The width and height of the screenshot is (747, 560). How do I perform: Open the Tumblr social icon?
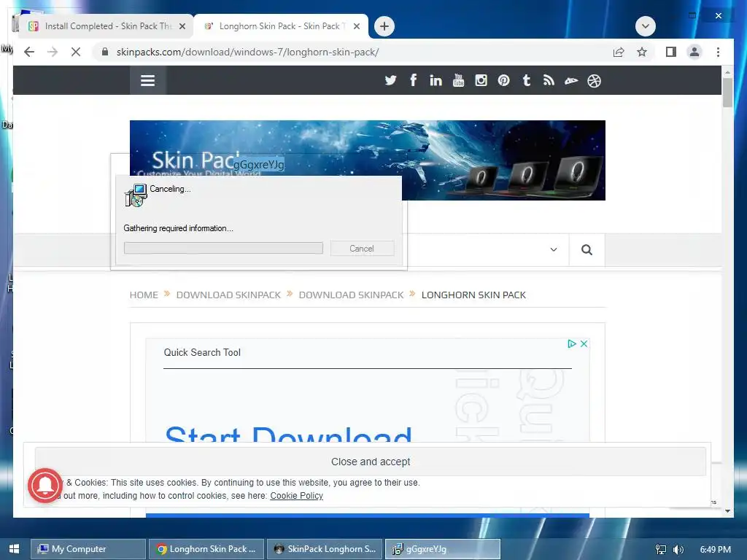[x=527, y=80]
